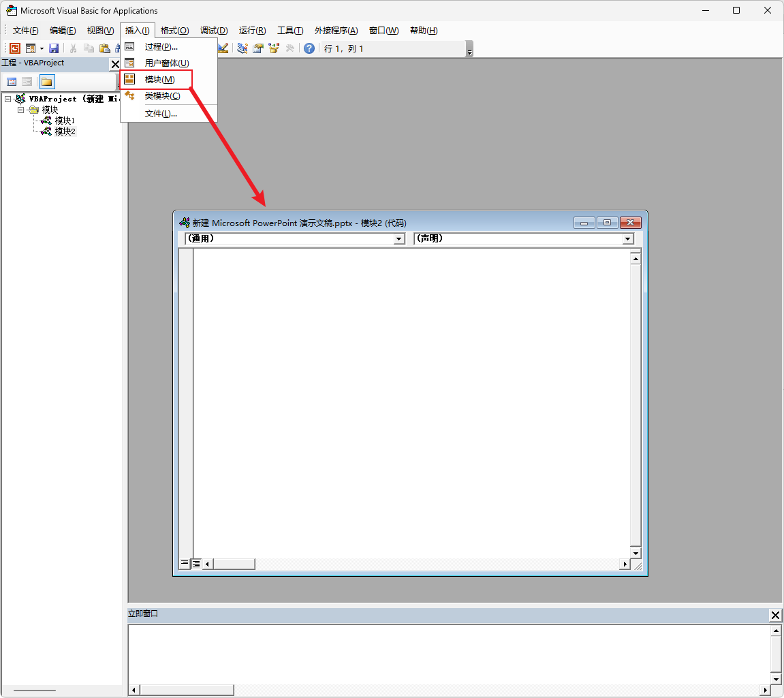Open the 调试(D) menu

(x=214, y=31)
